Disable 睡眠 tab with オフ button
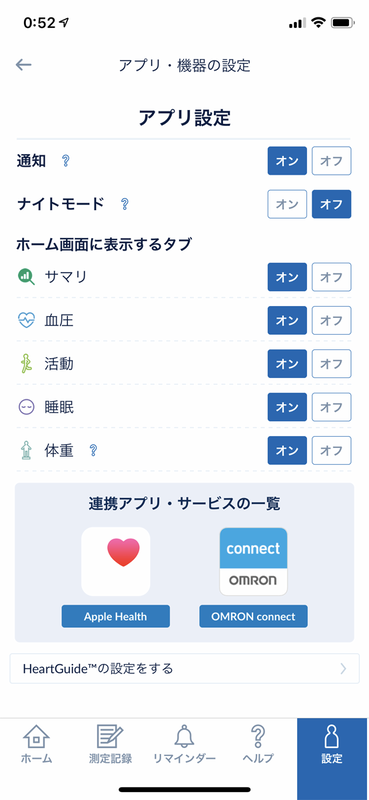Image resolution: width=369 pixels, height=800 pixels. pos(332,407)
